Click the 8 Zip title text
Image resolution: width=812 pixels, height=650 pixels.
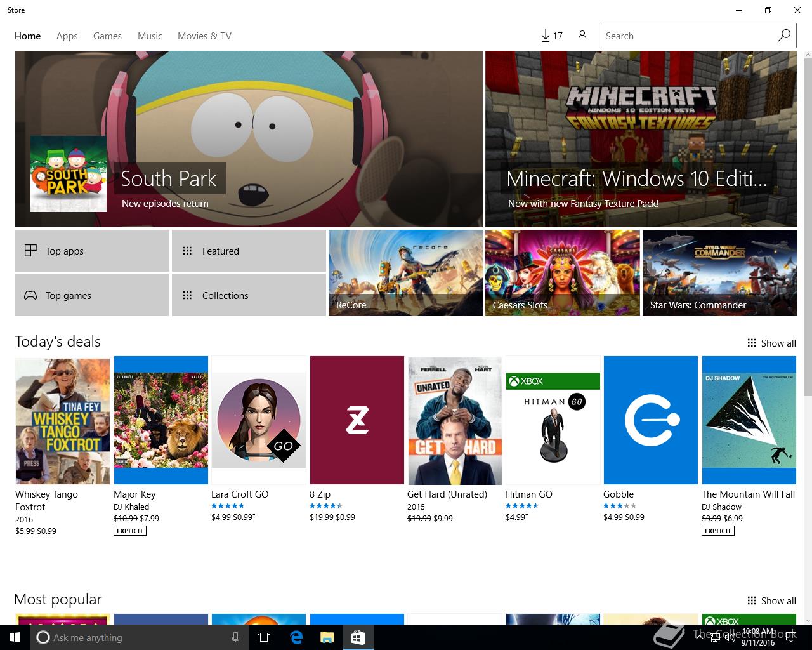[x=320, y=494]
